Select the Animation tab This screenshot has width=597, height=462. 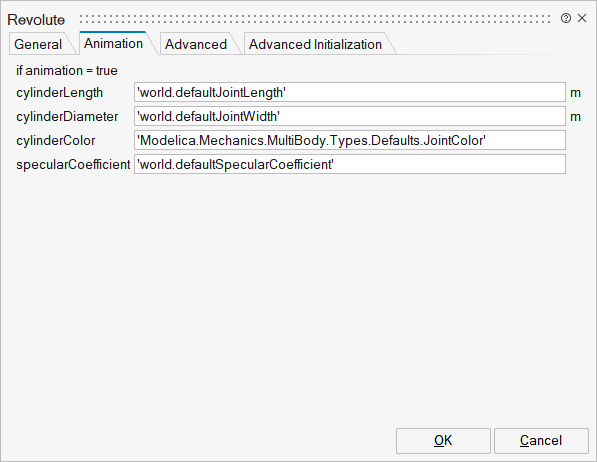pos(113,43)
